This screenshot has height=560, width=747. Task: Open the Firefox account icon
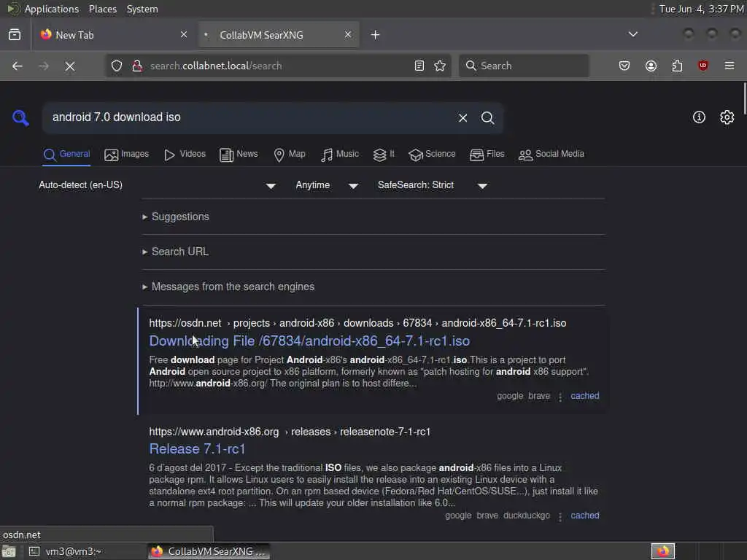pos(651,66)
